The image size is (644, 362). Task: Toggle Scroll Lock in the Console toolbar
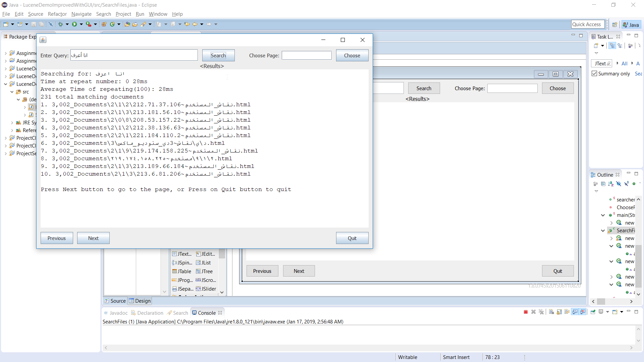tap(559, 312)
